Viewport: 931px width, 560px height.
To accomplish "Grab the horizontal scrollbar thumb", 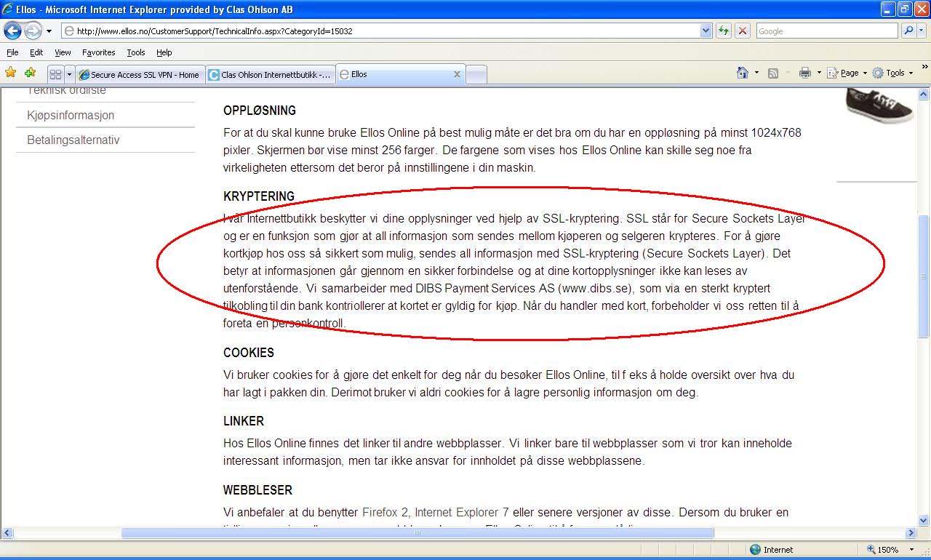I will coord(417,533).
